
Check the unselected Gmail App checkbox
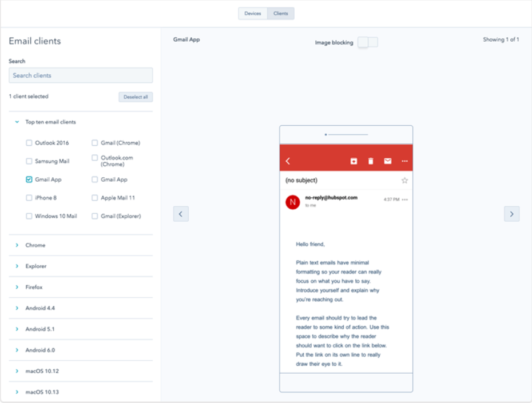(x=94, y=179)
